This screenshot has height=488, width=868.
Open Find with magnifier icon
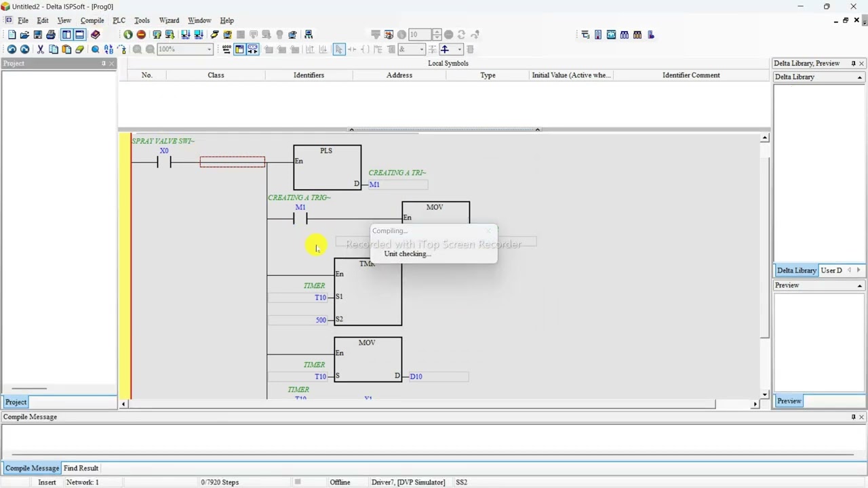[x=95, y=49]
